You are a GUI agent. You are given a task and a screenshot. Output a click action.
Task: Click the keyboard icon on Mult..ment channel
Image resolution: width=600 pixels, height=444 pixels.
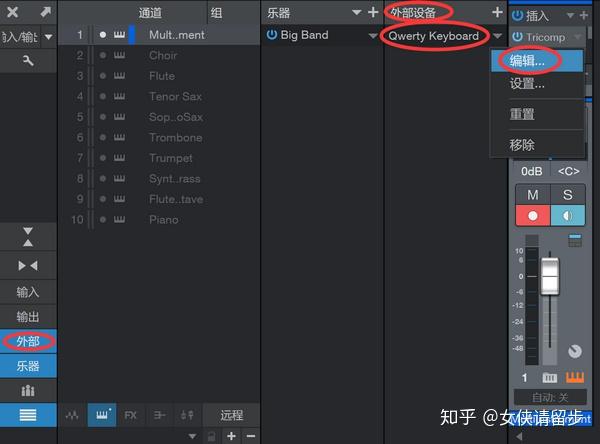(119, 35)
